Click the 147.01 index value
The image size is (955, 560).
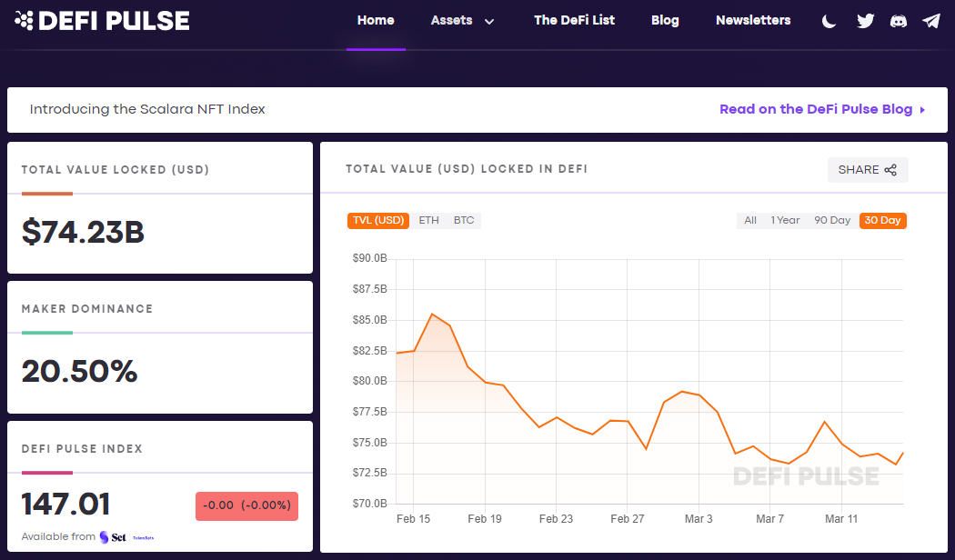65,504
